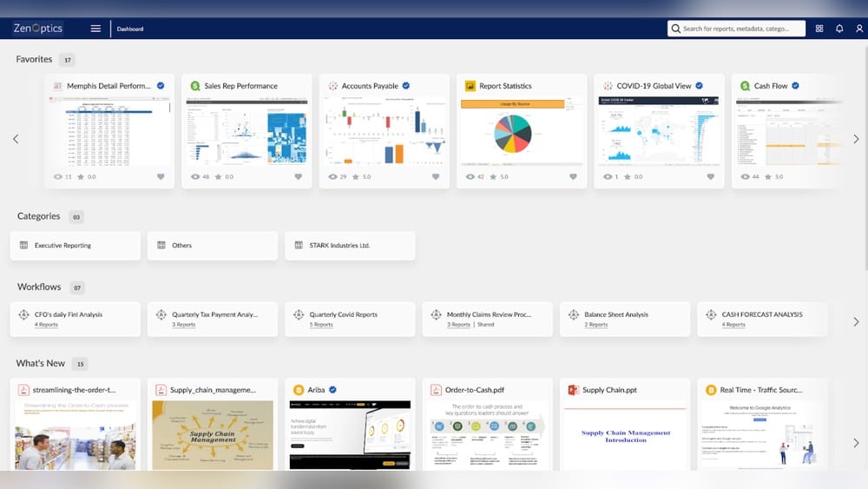The height and width of the screenshot is (489, 868).
Task: Click views eye icon on Memphis Detail card
Action: [x=57, y=176]
